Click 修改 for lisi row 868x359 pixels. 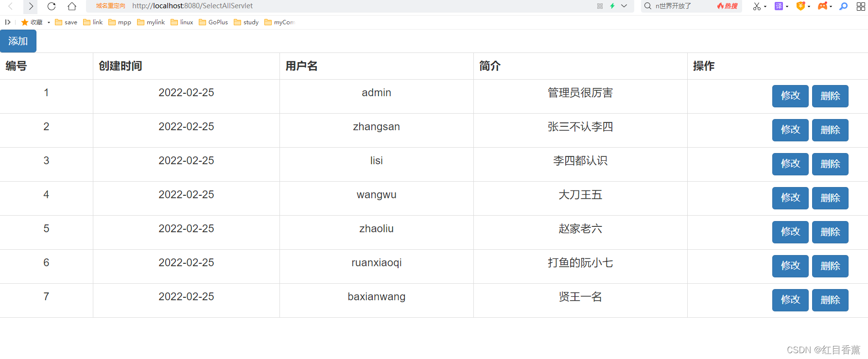pos(790,164)
